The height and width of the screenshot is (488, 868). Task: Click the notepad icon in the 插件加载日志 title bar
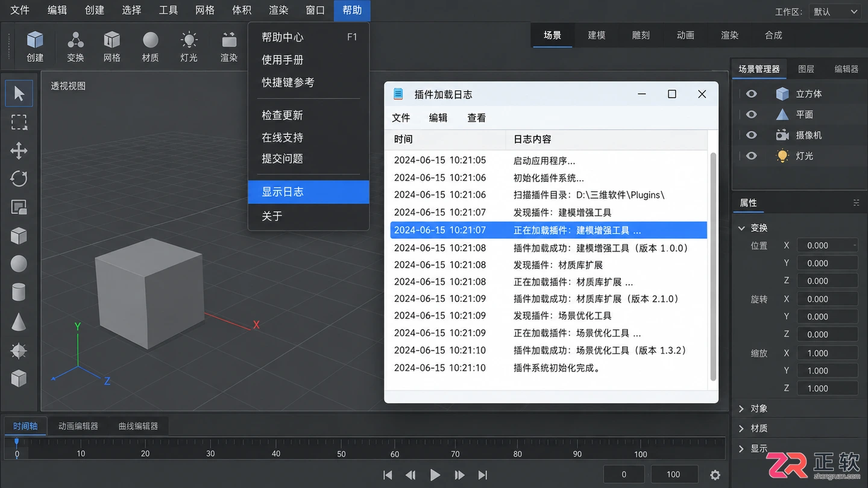[x=398, y=94]
